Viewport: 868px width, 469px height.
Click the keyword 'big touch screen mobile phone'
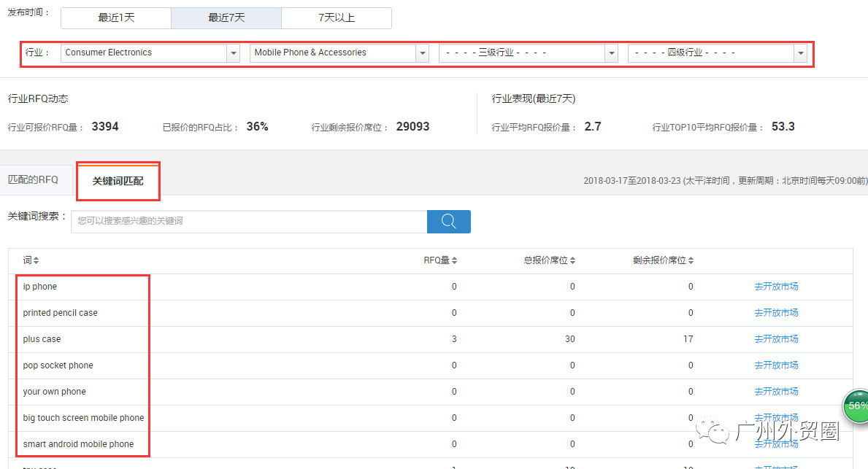[x=84, y=417]
